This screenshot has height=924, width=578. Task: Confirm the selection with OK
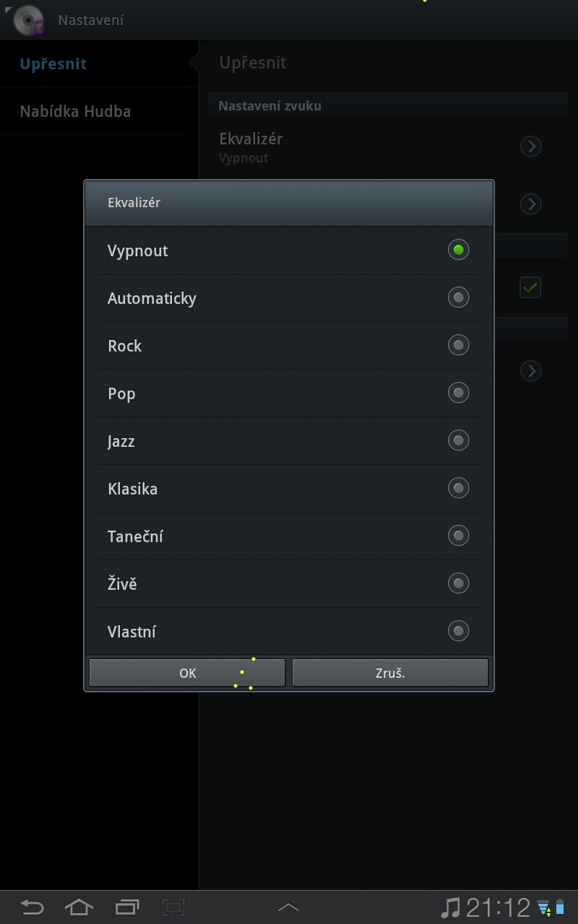pos(186,672)
